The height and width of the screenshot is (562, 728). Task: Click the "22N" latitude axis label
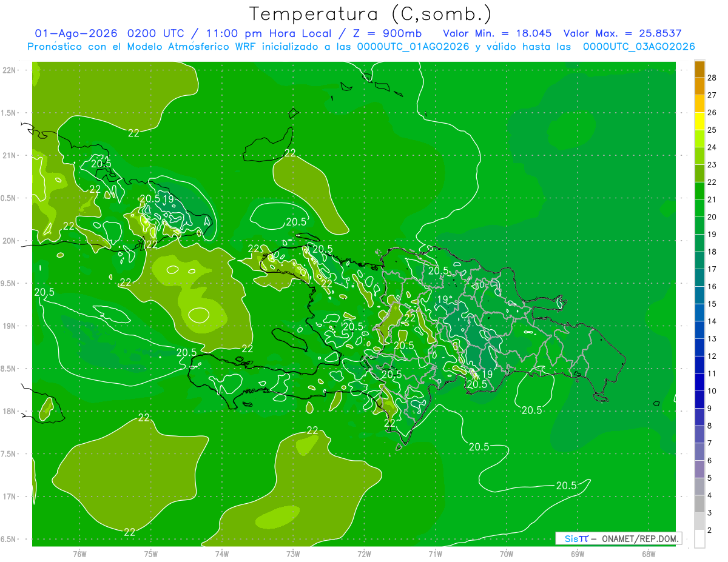click(x=10, y=70)
